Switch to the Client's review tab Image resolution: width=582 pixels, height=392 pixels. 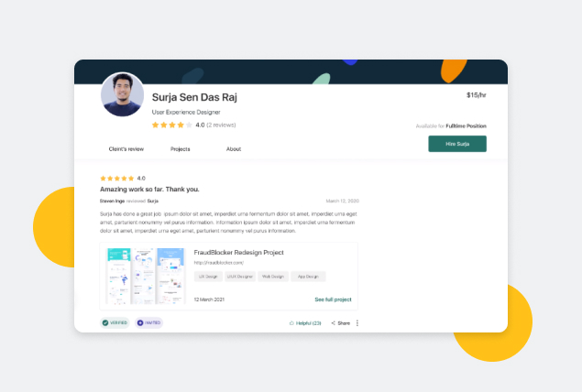[126, 149]
